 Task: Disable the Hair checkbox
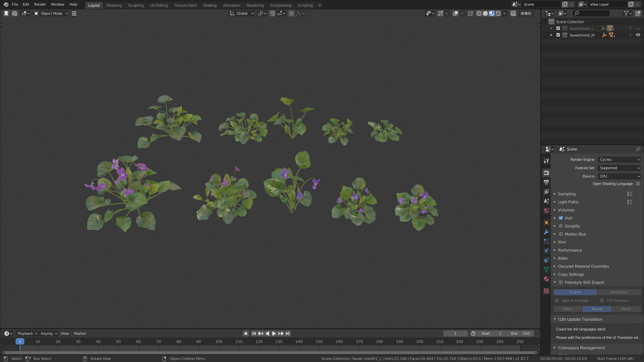[x=561, y=218]
